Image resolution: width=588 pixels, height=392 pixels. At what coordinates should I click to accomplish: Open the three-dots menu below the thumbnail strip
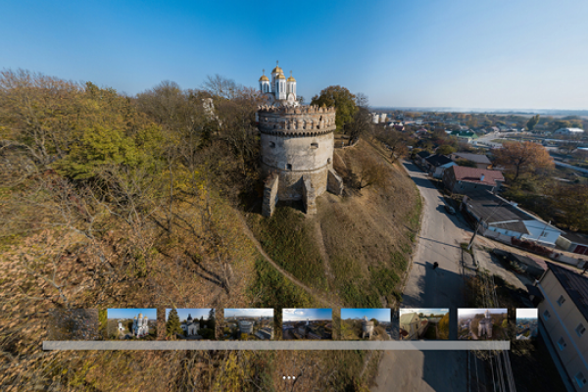point(289,377)
